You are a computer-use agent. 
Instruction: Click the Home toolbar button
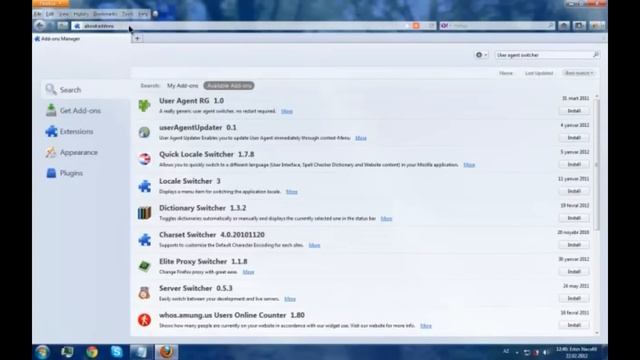(x=564, y=26)
